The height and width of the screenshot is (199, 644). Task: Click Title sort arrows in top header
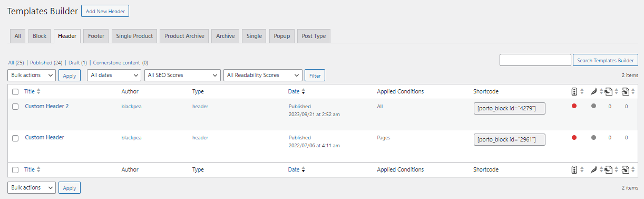pos(38,91)
